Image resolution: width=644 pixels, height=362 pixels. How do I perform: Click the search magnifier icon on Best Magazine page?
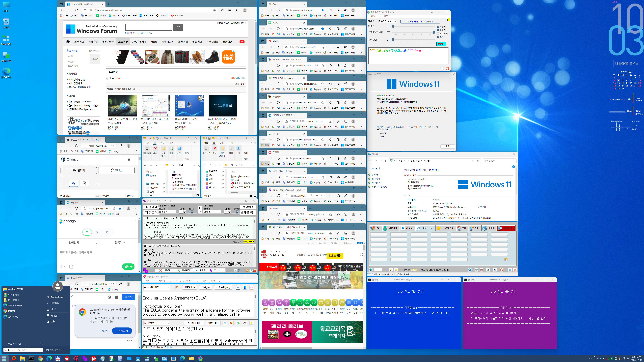pos(361,255)
